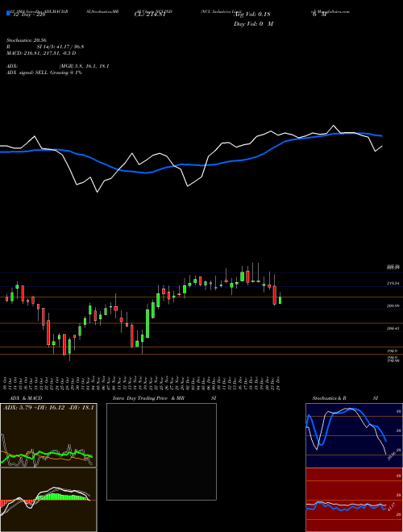This screenshot has height=532, width=403.
Task: Click the empty intraday trading price panel
Action: (x=161, y=451)
